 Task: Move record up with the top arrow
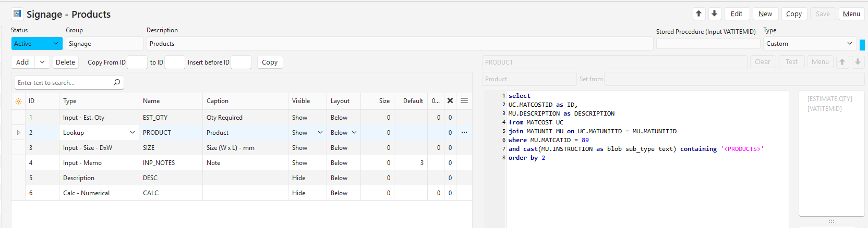(699, 14)
